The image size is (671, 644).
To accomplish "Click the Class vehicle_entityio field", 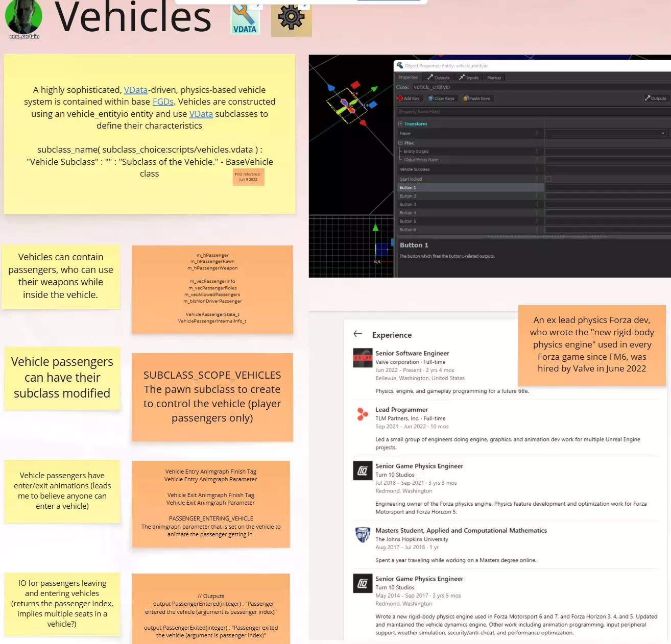I will [x=541, y=87].
